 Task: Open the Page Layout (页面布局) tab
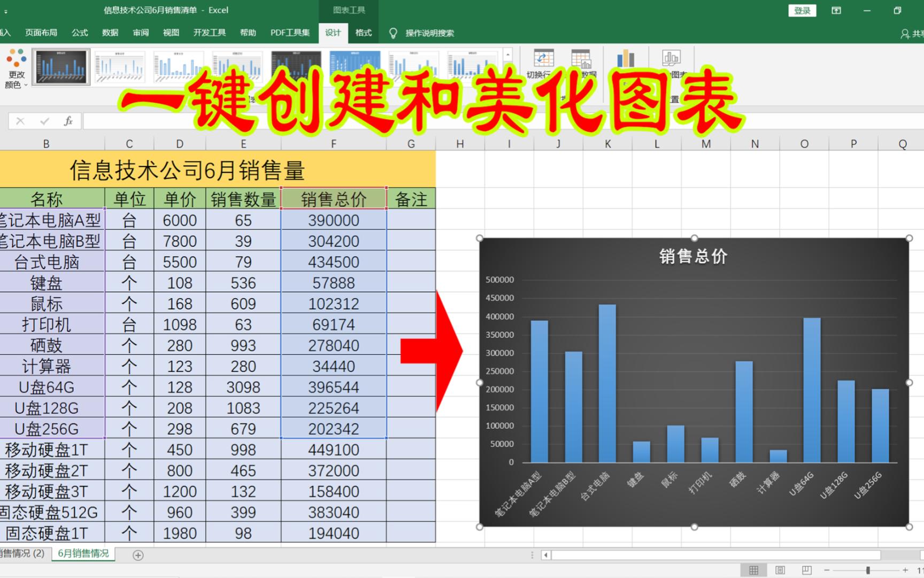[x=41, y=33]
